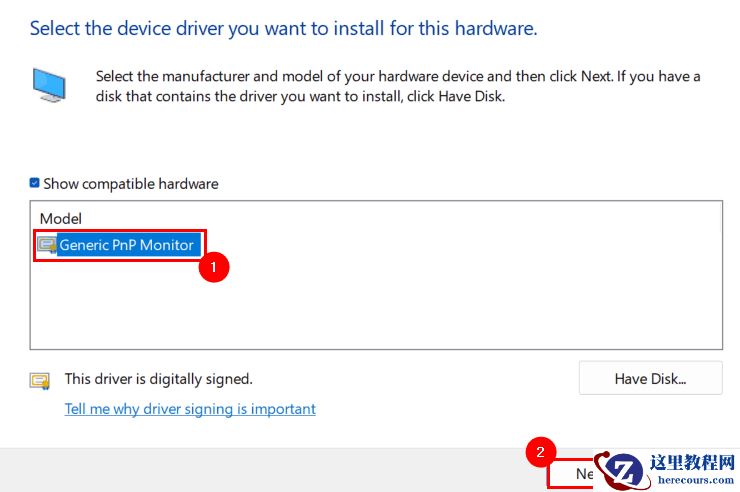Click the Model column header
This screenshot has height=492, width=740.
pos(61,218)
